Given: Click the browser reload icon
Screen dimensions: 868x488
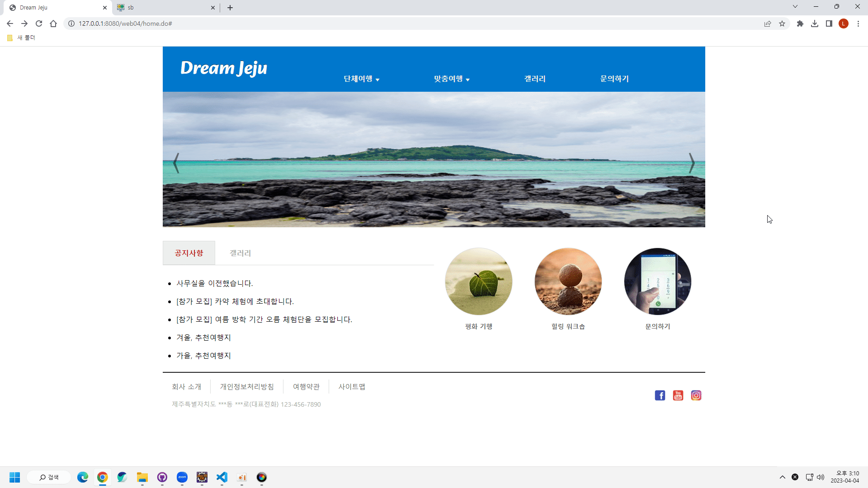Looking at the screenshot, I should (x=39, y=23).
